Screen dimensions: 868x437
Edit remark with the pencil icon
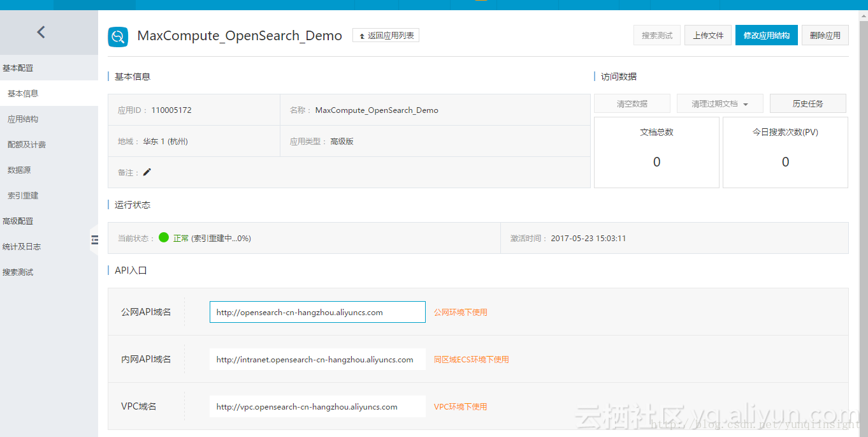147,172
